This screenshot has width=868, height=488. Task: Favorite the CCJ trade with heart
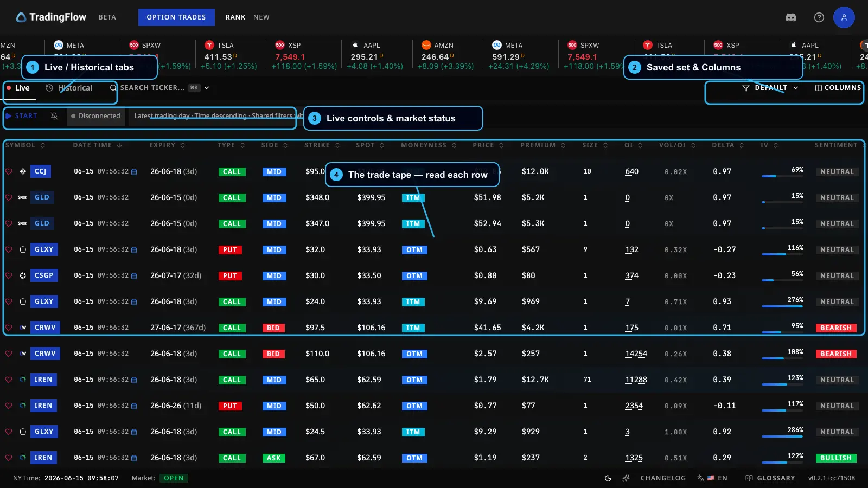click(9, 171)
